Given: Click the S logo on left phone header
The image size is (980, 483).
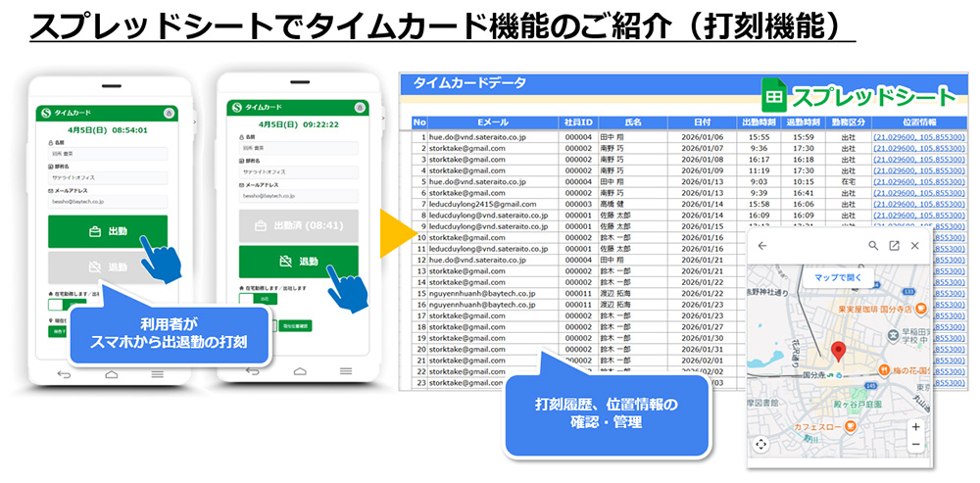Looking at the screenshot, I should [x=45, y=113].
